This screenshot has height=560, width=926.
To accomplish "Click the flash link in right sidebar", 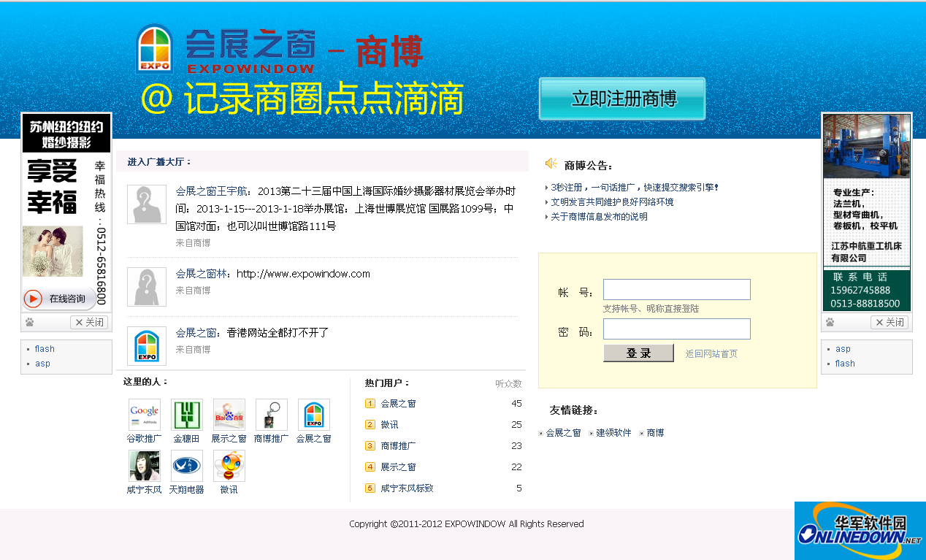I will click(845, 364).
